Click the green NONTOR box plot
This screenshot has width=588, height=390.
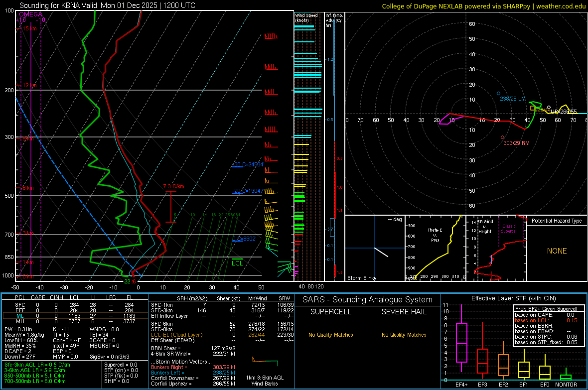[566, 374]
